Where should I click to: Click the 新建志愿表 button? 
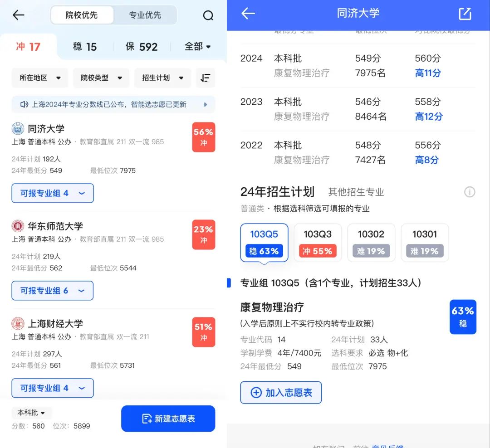click(x=168, y=419)
